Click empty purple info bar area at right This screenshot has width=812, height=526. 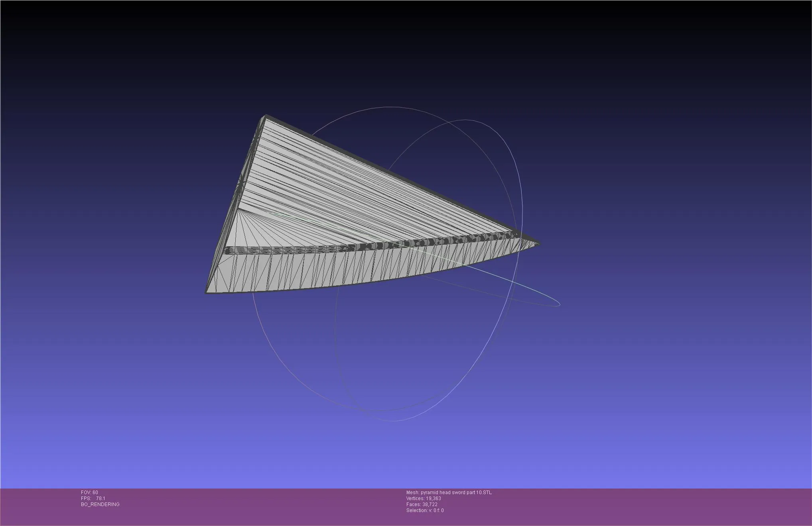(658, 506)
